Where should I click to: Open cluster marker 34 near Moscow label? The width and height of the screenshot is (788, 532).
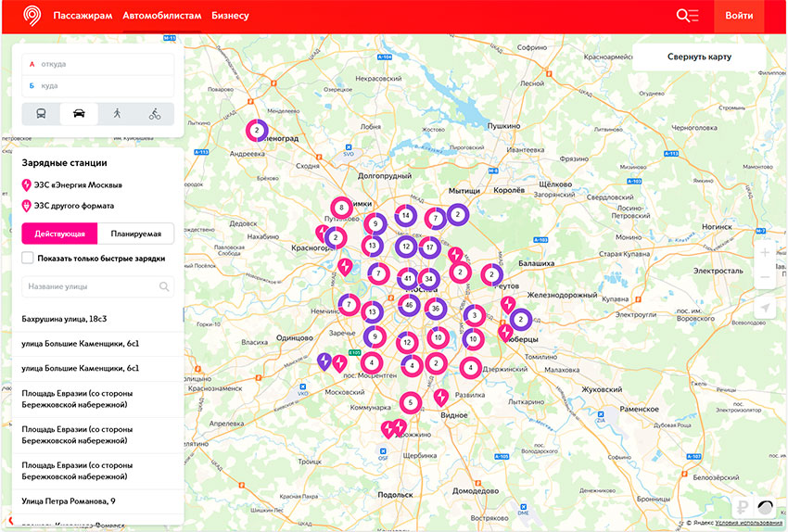[428, 279]
